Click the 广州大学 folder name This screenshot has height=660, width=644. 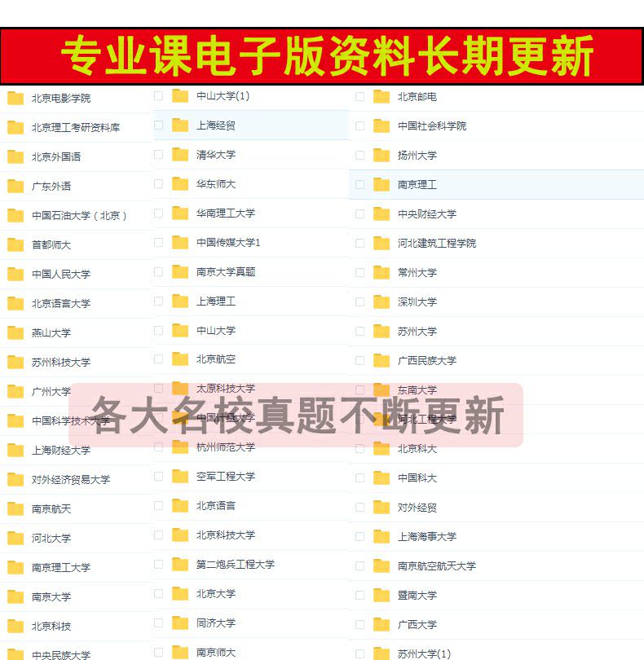(51, 391)
